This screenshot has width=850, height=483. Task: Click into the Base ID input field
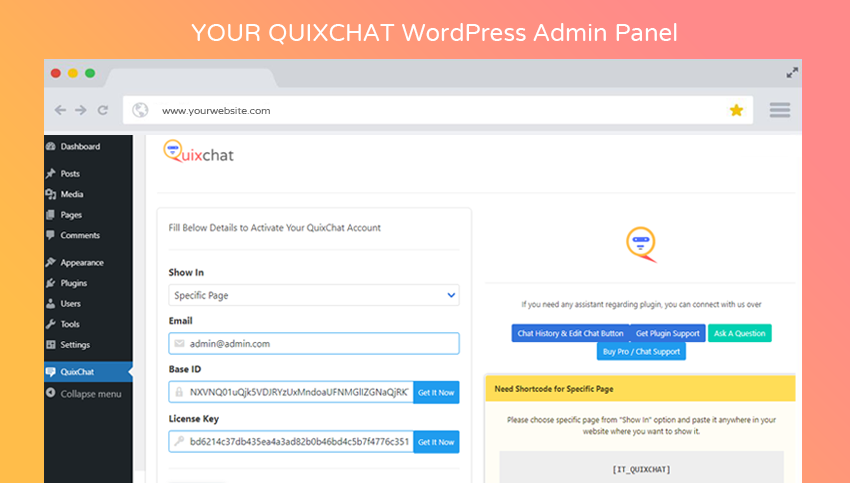coord(291,392)
